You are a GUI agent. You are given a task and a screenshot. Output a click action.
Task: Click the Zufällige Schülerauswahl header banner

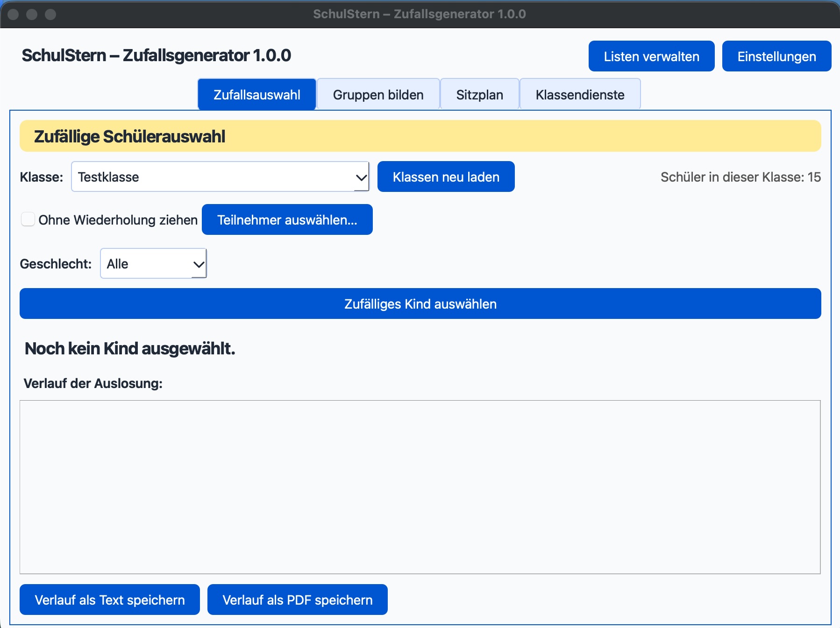click(x=420, y=136)
